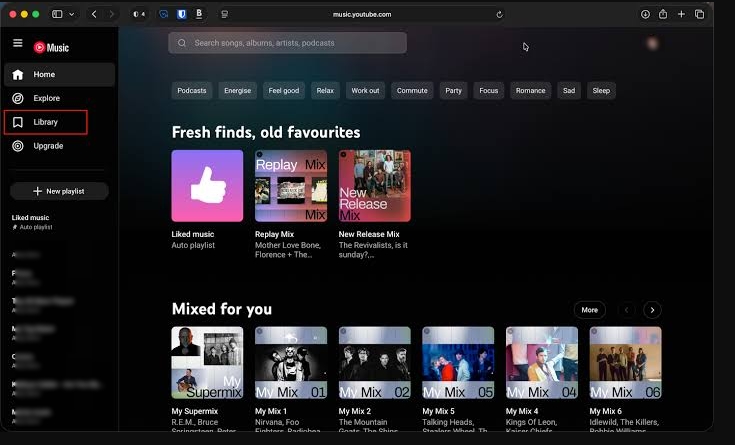This screenshot has width=735, height=445.
Task: Create a New playlist
Action: [59, 191]
